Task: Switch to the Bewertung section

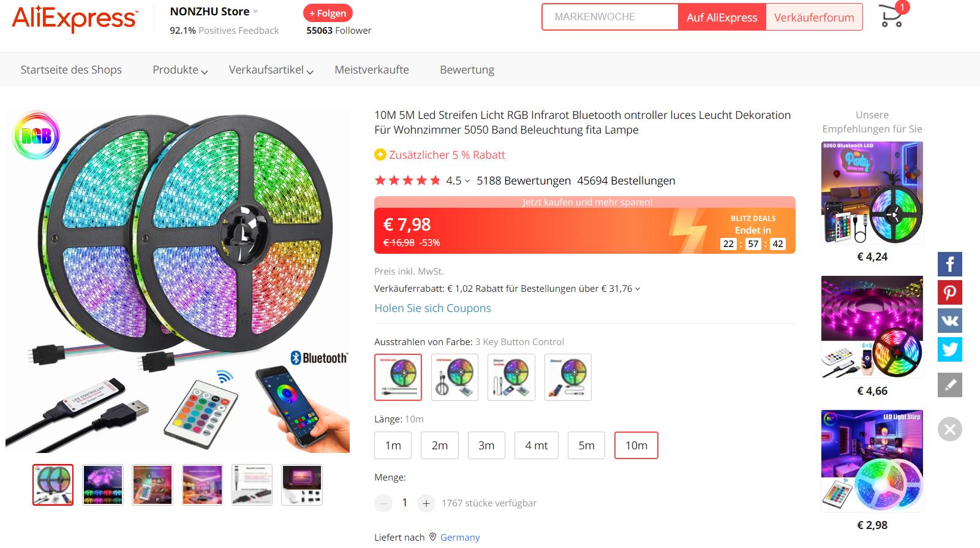Action: (x=466, y=70)
